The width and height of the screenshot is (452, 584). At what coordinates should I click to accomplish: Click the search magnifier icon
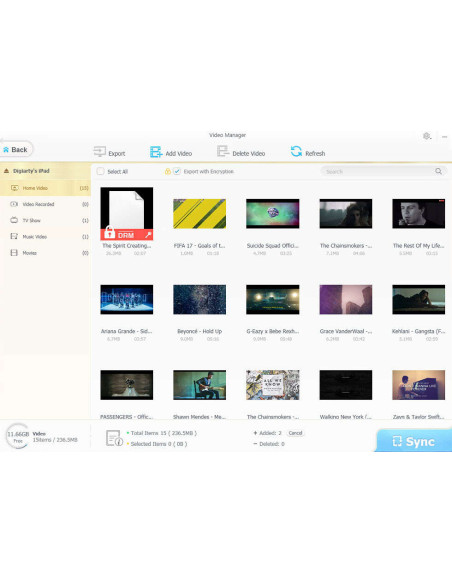tap(439, 171)
